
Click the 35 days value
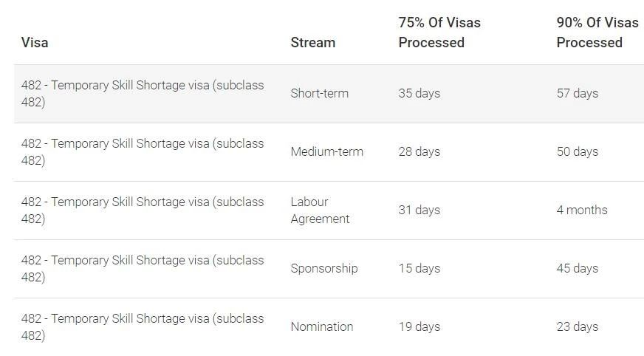coord(419,94)
